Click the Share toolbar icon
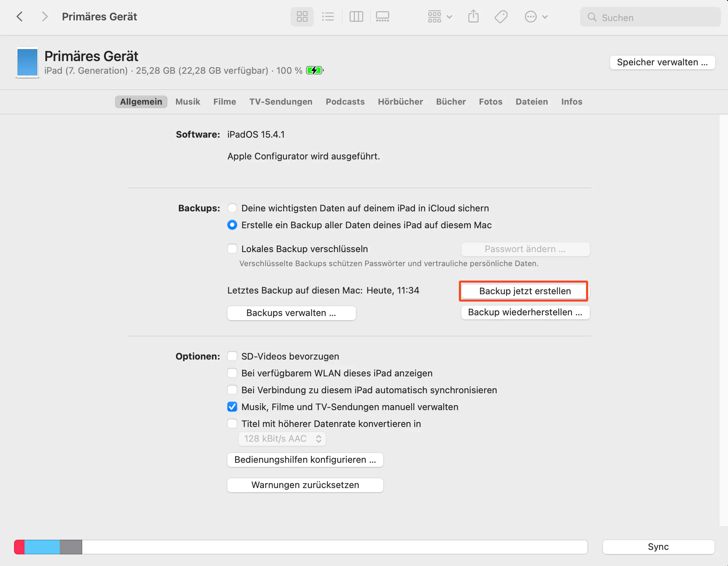This screenshot has width=728, height=566. (x=473, y=17)
